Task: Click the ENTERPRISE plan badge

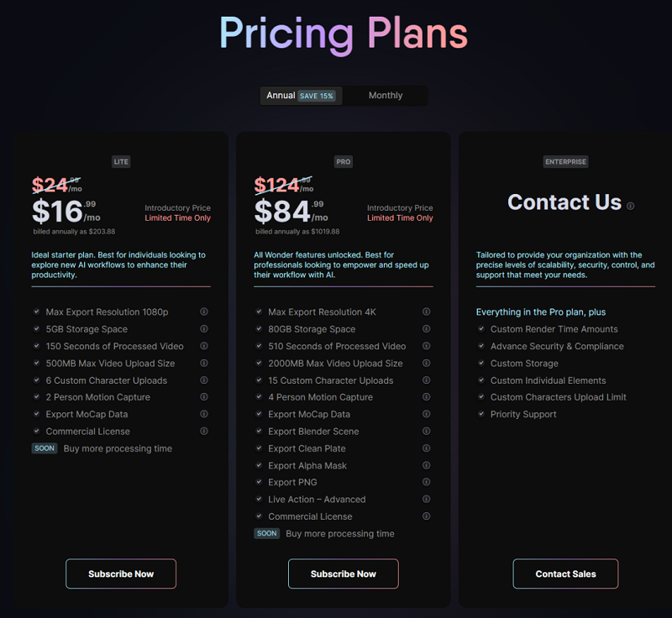Action: pos(565,161)
